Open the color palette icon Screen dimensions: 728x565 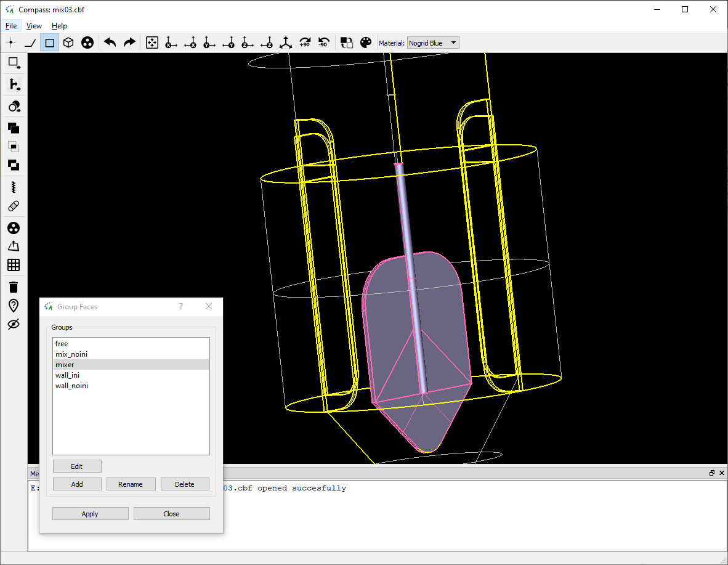click(x=366, y=43)
